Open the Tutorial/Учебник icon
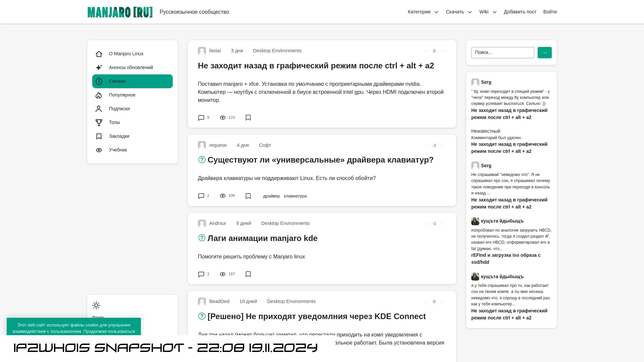Screen dimensions: 644x362 [x=99, y=150]
